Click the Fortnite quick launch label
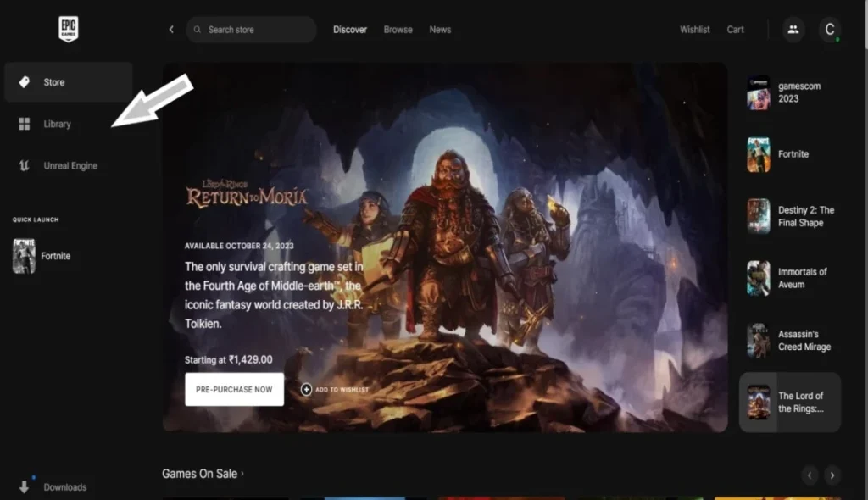Image resolution: width=868 pixels, height=500 pixels. 55,257
